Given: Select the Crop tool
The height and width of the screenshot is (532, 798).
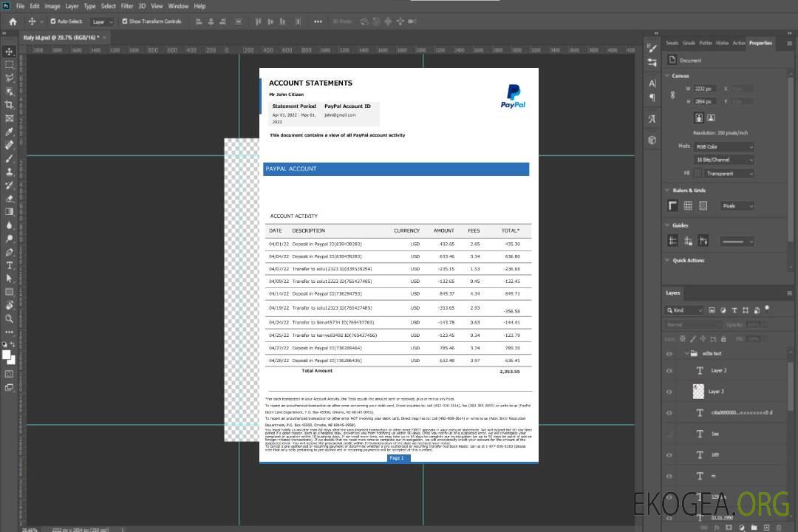Looking at the screenshot, I should 10,105.
